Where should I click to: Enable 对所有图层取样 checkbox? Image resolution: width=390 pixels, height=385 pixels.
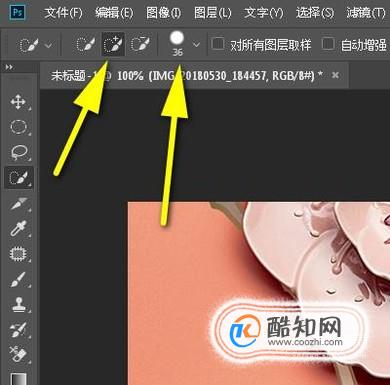pyautogui.click(x=218, y=44)
